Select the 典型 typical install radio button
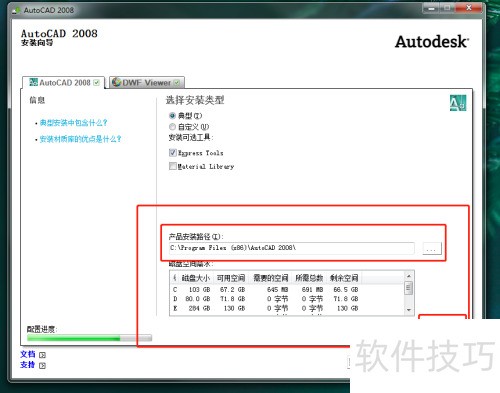Viewport: 500px width, 393px height. pyautogui.click(x=172, y=116)
